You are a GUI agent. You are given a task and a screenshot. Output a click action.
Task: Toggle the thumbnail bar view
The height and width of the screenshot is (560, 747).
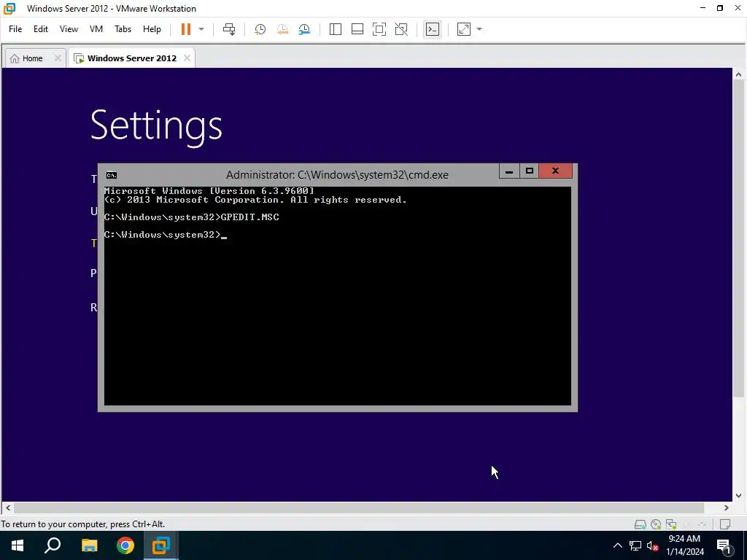point(357,29)
